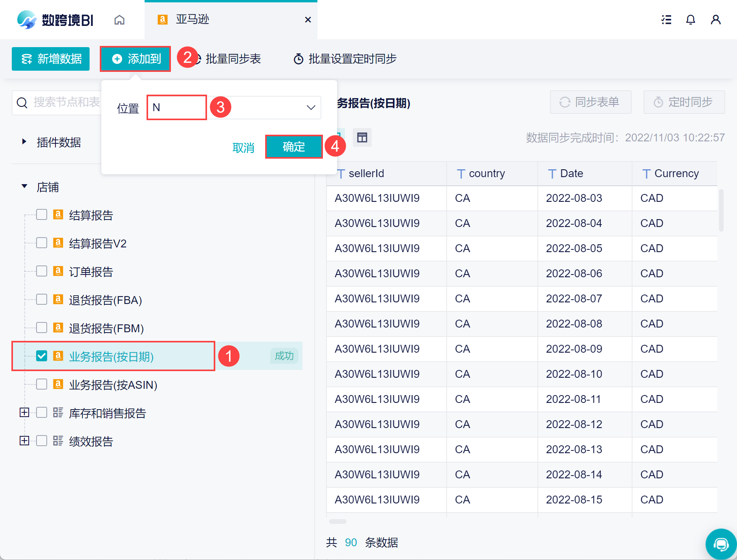The image size is (737, 560).
Task: Open the home page icon
Action: 119,20
